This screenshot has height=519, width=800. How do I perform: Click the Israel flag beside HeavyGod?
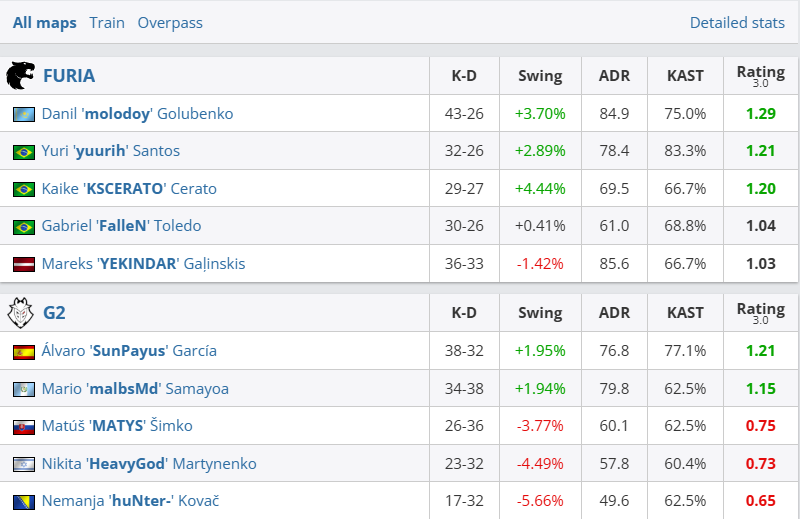24,464
